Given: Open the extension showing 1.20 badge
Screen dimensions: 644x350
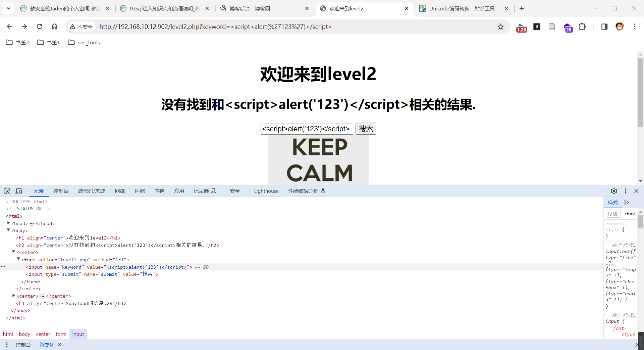Looking at the screenshot, I should (521, 27).
